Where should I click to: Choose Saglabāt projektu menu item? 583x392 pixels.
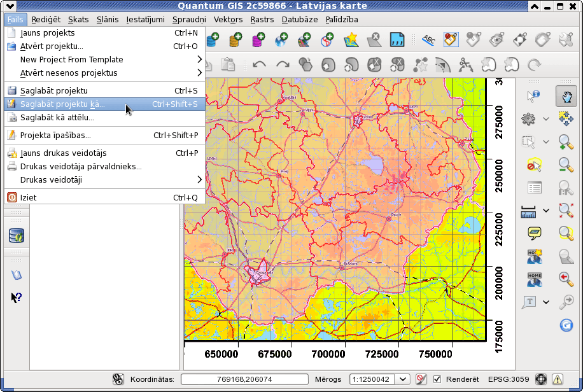[104, 90]
